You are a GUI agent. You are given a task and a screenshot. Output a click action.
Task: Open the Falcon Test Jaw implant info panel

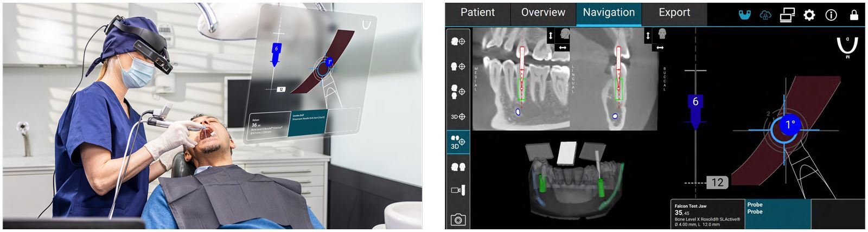coord(707,214)
